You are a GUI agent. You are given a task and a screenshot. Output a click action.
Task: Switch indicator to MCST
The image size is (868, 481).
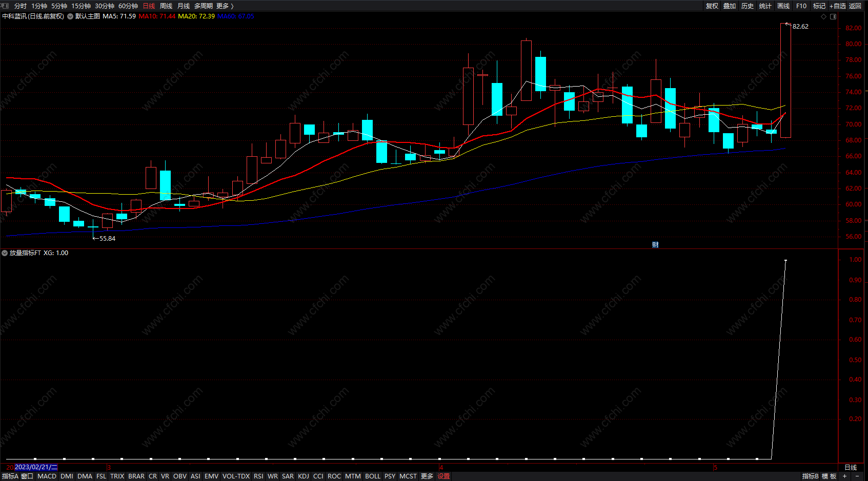pyautogui.click(x=409, y=476)
